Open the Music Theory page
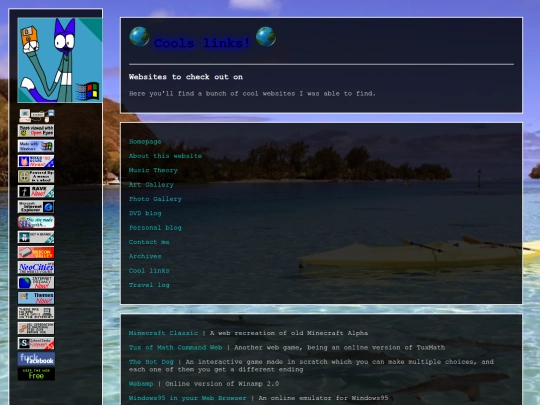 pos(153,170)
